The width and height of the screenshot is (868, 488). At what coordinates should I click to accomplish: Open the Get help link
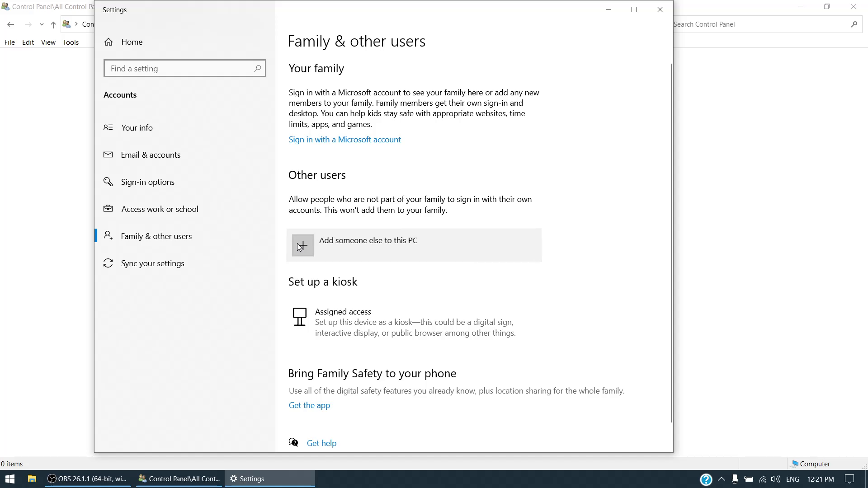click(321, 443)
